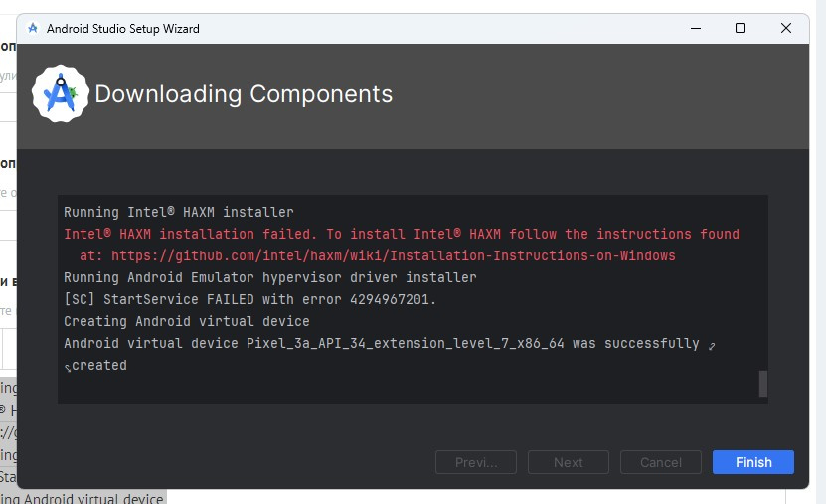Click the wrapped 'created' log line

coord(99,365)
